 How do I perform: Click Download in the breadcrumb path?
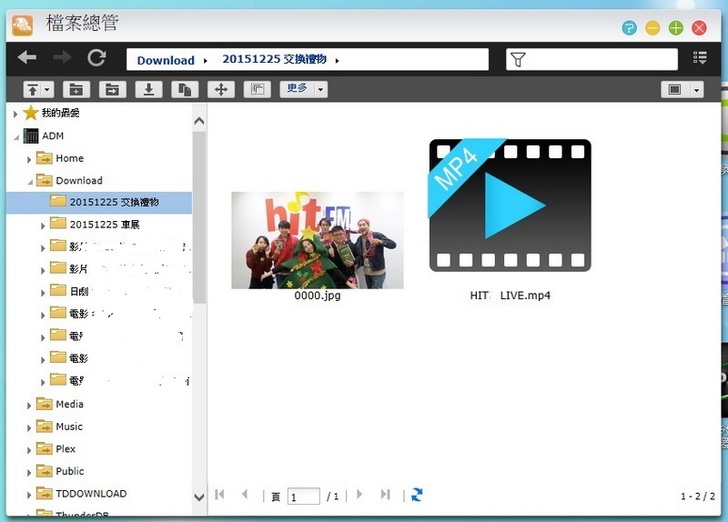[x=165, y=60]
